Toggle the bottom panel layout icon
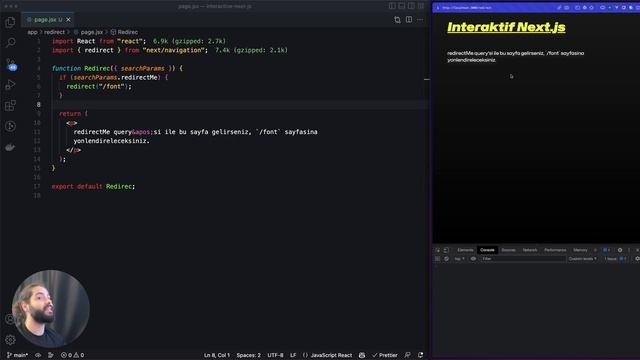640x360 pixels. point(402,6)
